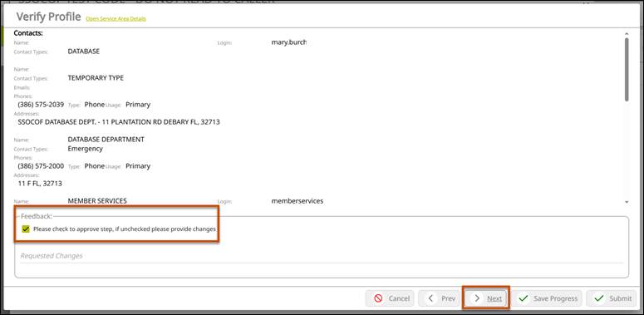Open Service Area Details link
The height and width of the screenshot is (315, 644).
coord(116,19)
